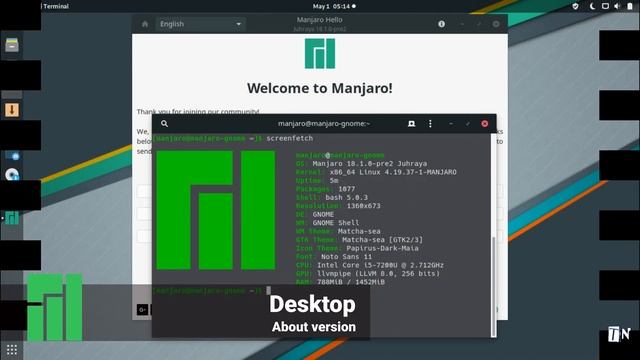Click the home icon in Manjaro Hello
Viewport: 640px width, 360px height.
tap(145, 24)
